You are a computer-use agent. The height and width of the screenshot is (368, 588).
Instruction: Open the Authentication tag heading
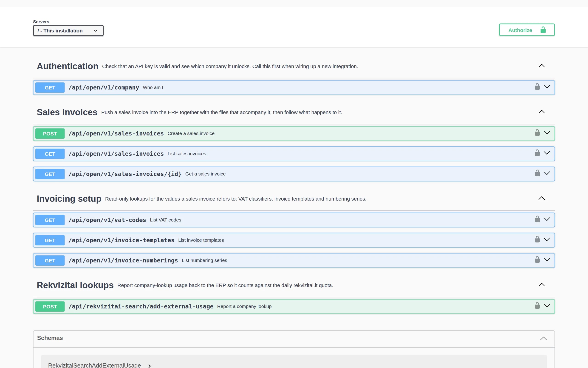coord(68,66)
